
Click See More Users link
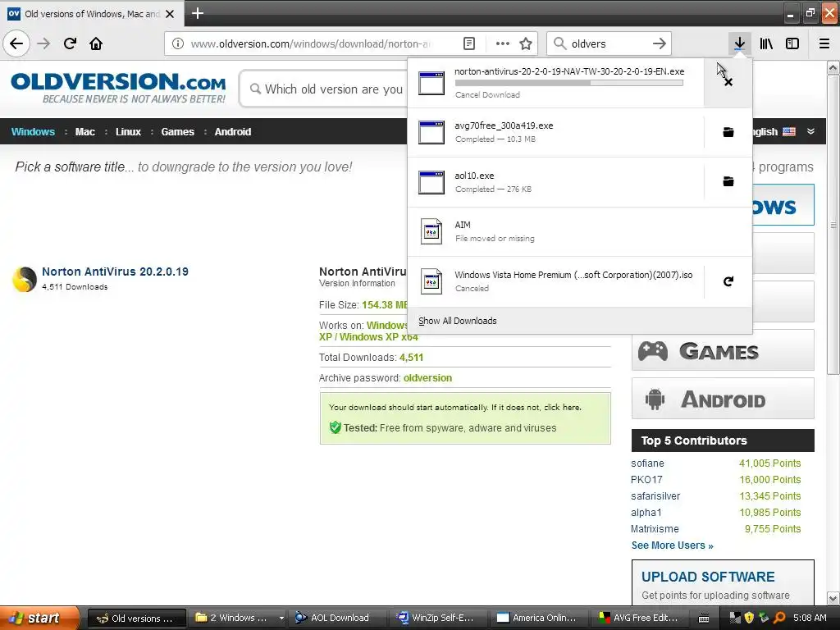673,546
